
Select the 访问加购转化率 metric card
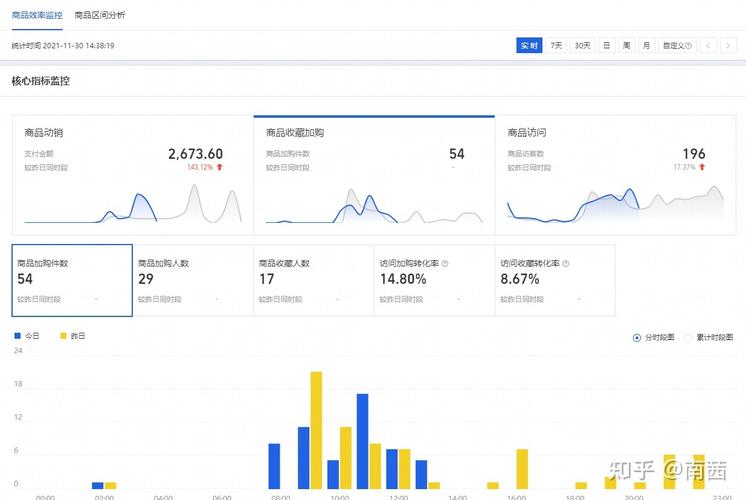(x=434, y=280)
